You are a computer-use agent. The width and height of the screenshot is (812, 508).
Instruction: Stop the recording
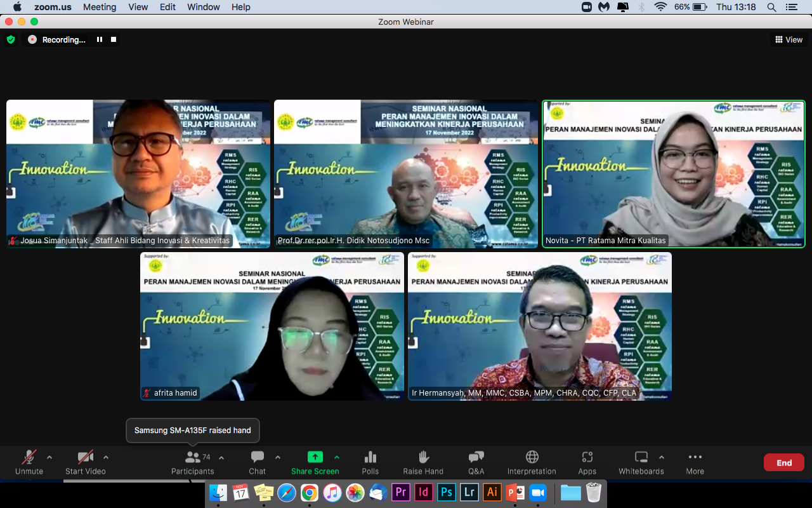(x=114, y=39)
